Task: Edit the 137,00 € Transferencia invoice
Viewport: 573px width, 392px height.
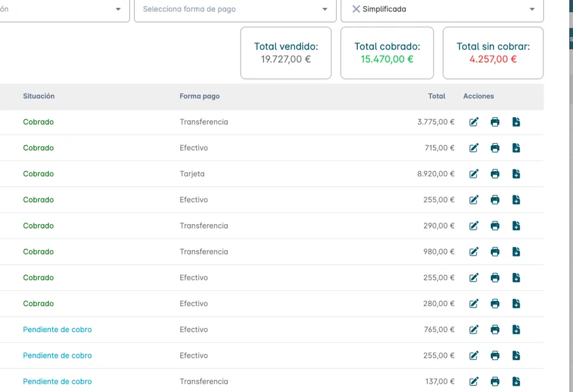Action: (x=474, y=381)
